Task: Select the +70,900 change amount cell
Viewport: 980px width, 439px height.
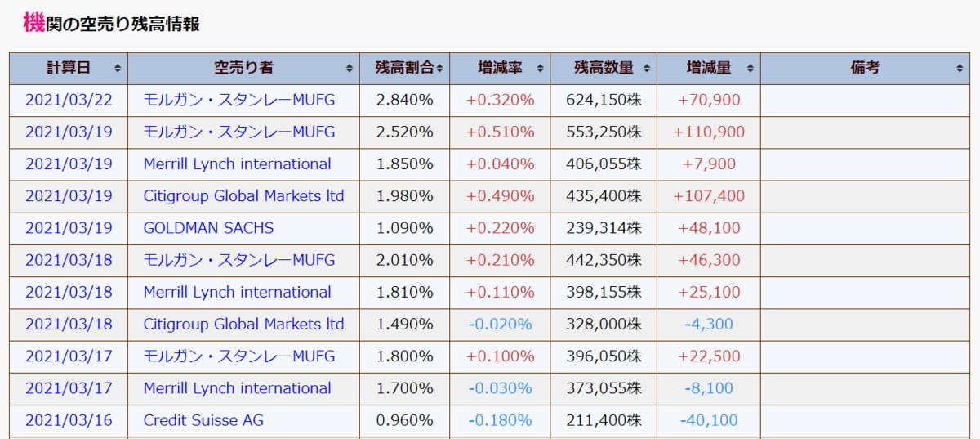Action: click(709, 100)
